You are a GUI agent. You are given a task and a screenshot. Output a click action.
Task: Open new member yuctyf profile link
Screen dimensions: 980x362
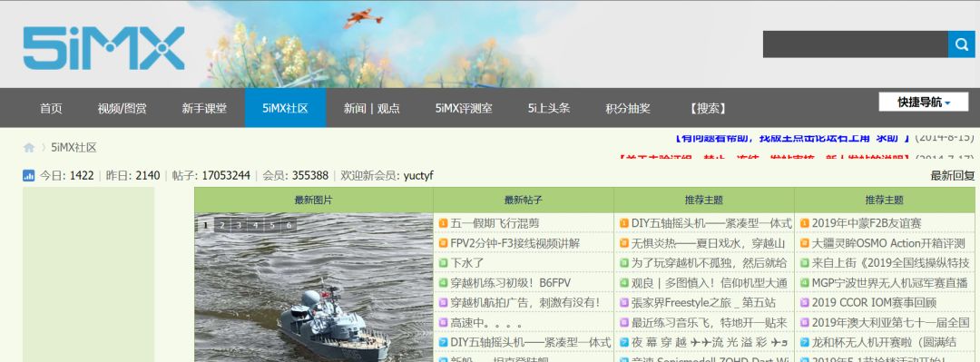click(x=418, y=176)
